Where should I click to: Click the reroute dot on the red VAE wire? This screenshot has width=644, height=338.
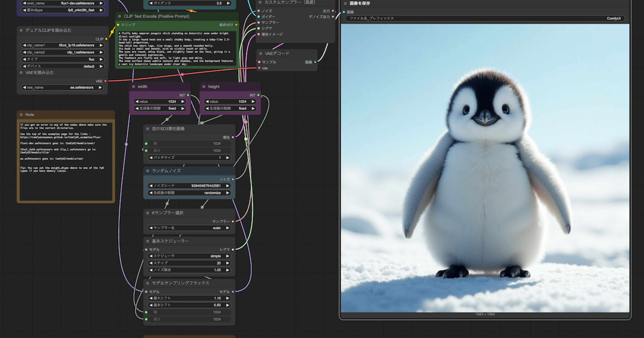click(x=182, y=74)
